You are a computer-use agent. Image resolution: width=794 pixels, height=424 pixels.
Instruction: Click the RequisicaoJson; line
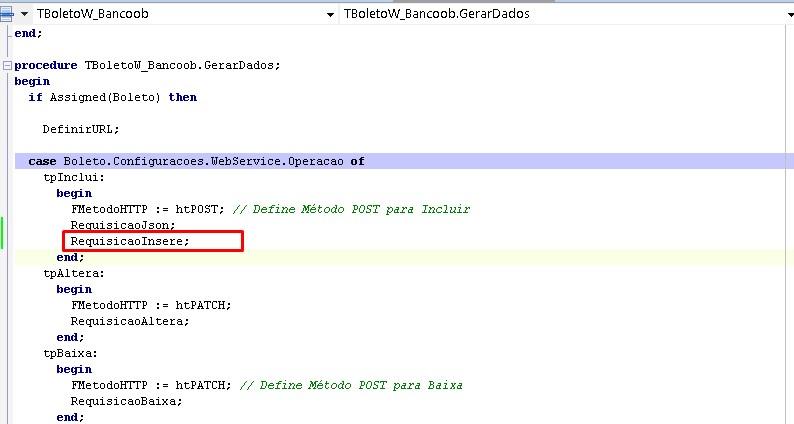click(x=123, y=225)
